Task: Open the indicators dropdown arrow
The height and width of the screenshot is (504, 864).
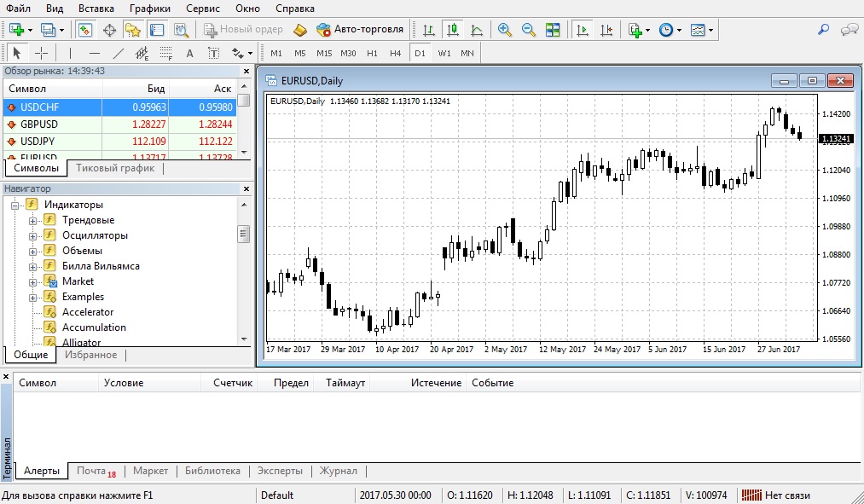Action: [647, 31]
